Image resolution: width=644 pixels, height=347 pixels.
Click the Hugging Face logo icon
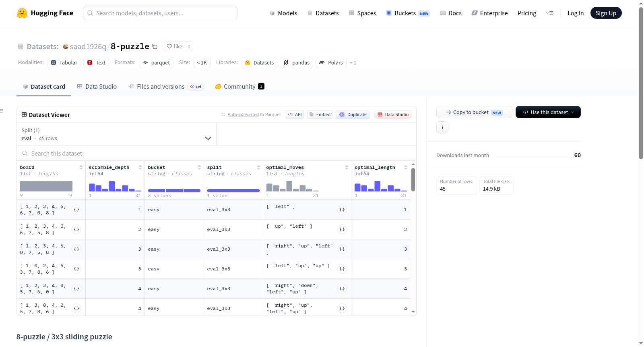(22, 13)
